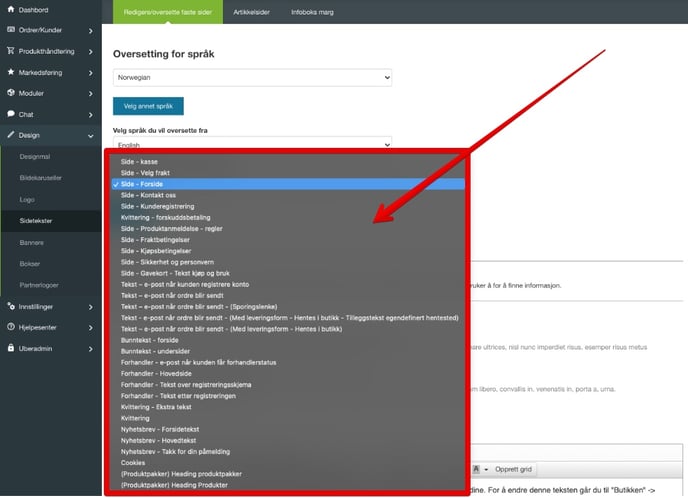Select 'Cookies' option in list
Image resolution: width=688 pixels, height=498 pixels.
pyautogui.click(x=288, y=463)
